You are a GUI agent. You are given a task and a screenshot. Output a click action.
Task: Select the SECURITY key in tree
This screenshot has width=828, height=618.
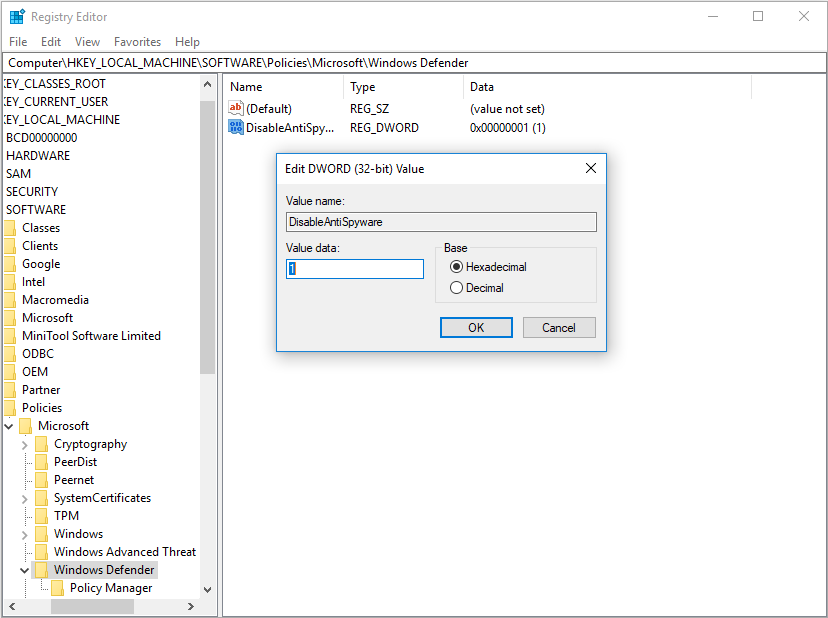click(x=32, y=192)
